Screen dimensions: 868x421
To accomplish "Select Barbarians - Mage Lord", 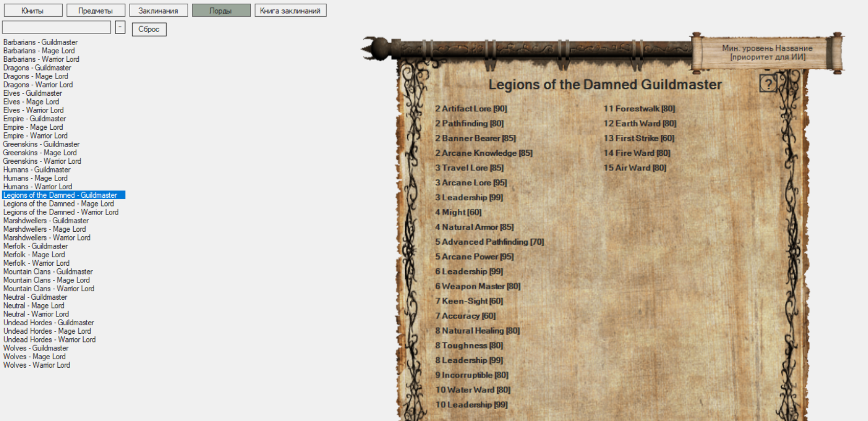I will pyautogui.click(x=39, y=51).
